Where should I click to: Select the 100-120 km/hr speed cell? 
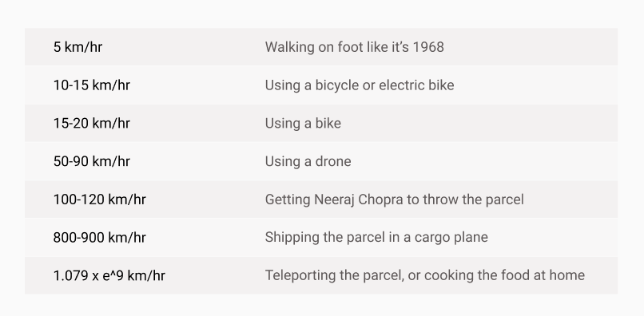pyautogui.click(x=99, y=199)
